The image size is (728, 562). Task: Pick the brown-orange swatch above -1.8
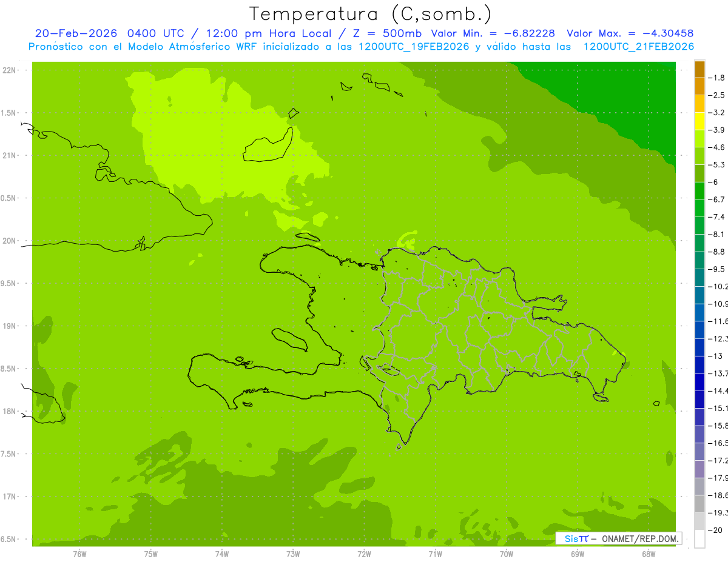click(x=699, y=69)
